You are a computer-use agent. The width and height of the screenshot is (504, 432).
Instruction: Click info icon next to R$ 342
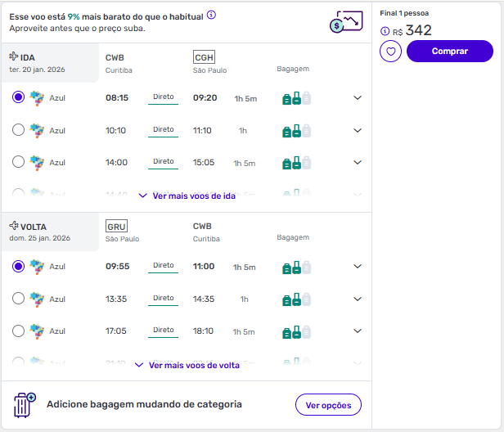[x=385, y=31]
